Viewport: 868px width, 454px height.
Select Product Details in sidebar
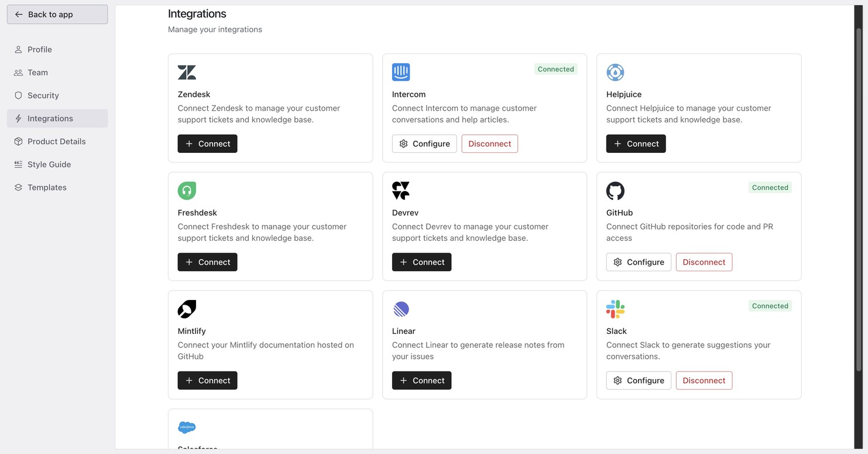57,141
